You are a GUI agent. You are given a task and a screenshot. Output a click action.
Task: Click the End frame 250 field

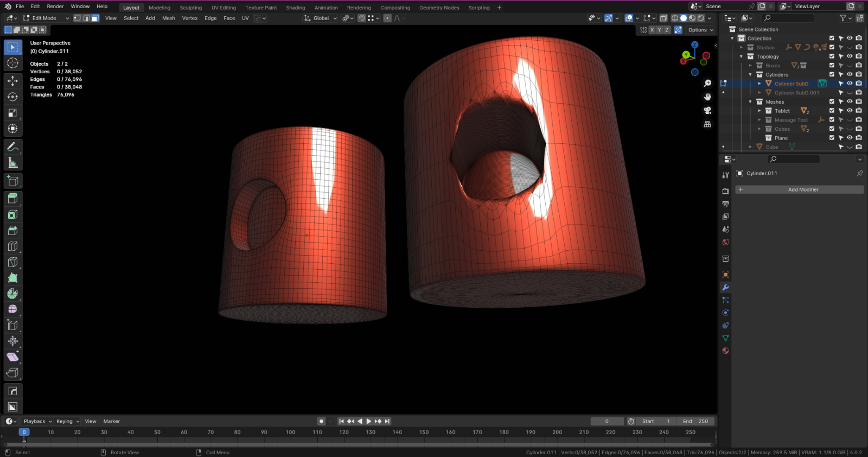pos(696,421)
